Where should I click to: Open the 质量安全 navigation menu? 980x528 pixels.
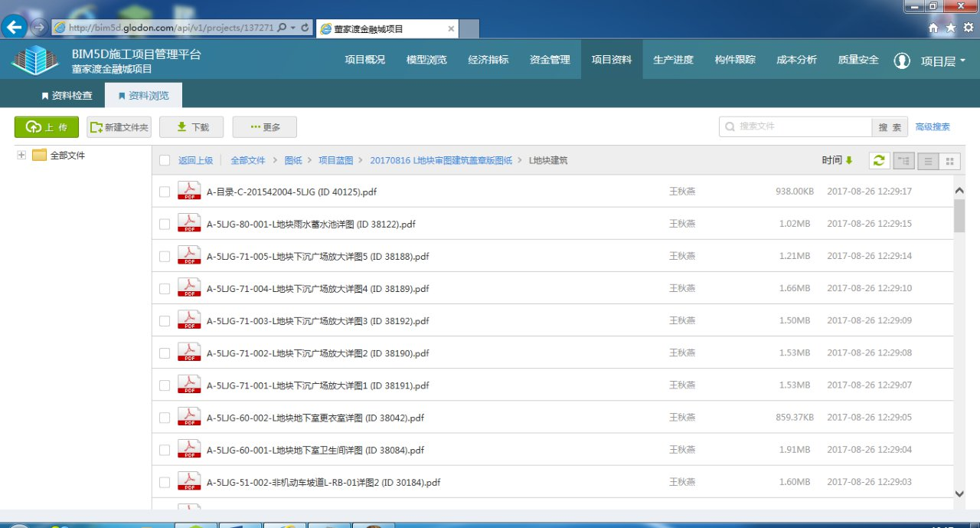click(858, 60)
